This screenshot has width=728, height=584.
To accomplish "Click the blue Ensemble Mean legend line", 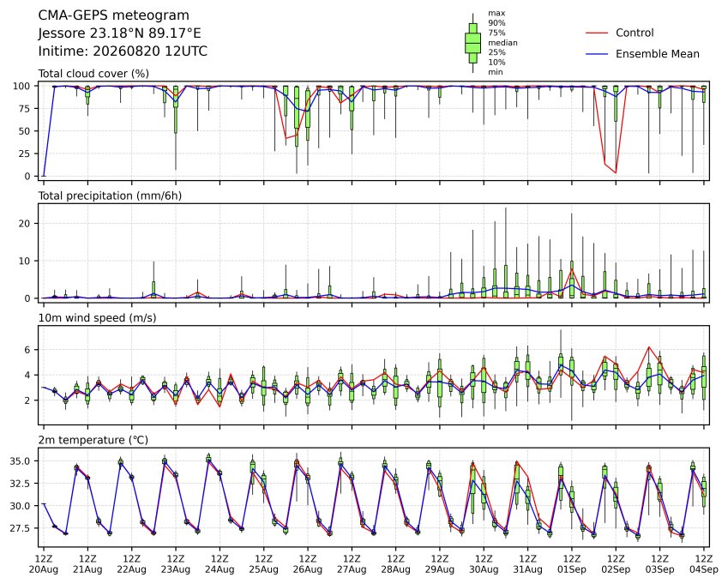I will point(597,54).
